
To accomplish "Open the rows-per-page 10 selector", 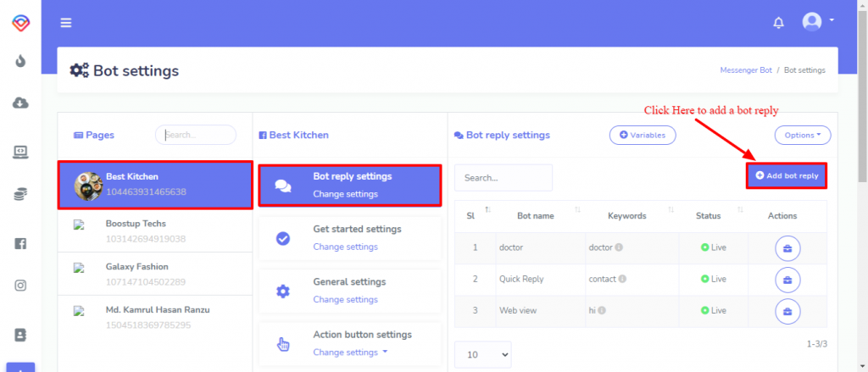I will click(x=482, y=355).
